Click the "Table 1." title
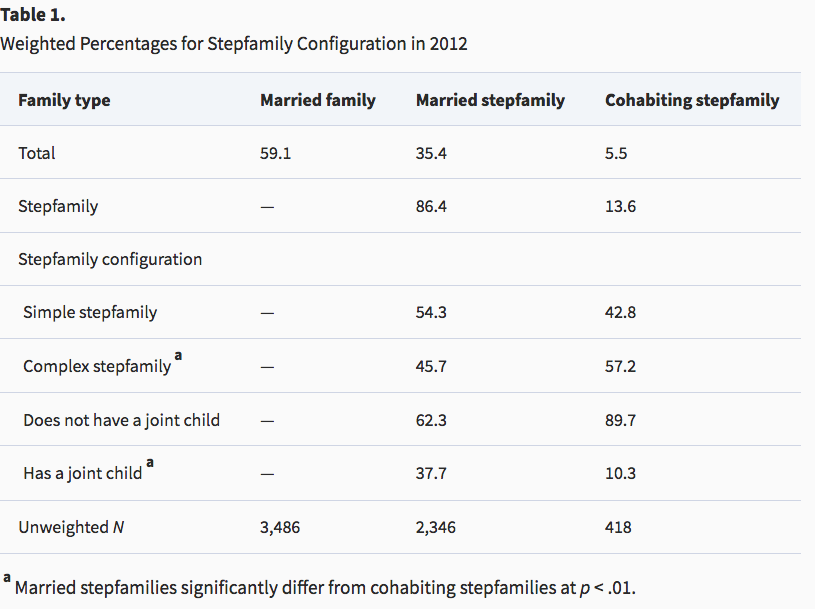Screen dimensions: 815x609 pos(33,15)
